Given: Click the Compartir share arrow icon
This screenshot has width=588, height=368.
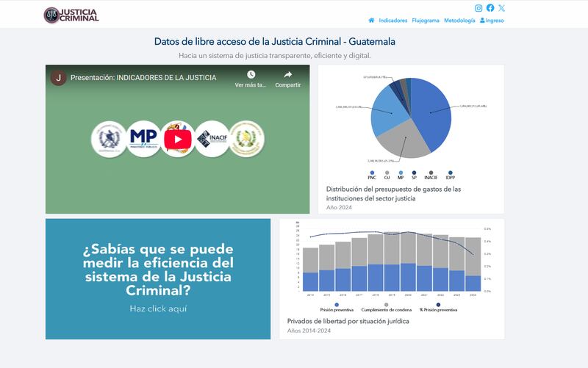Looking at the screenshot, I should coord(287,75).
